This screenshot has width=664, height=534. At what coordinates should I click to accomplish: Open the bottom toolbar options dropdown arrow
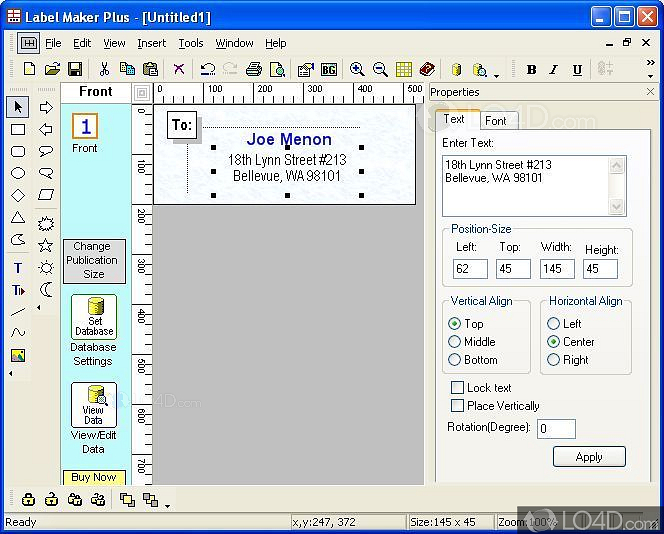[167, 506]
